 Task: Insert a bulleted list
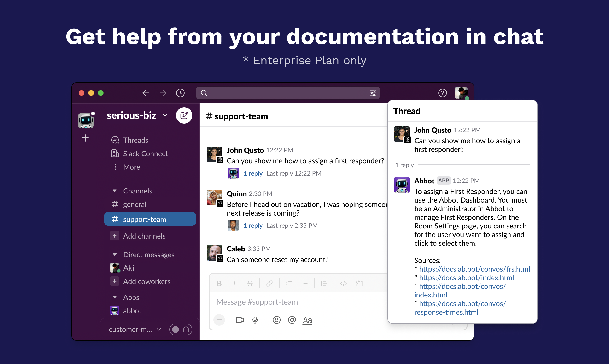pyautogui.click(x=304, y=284)
